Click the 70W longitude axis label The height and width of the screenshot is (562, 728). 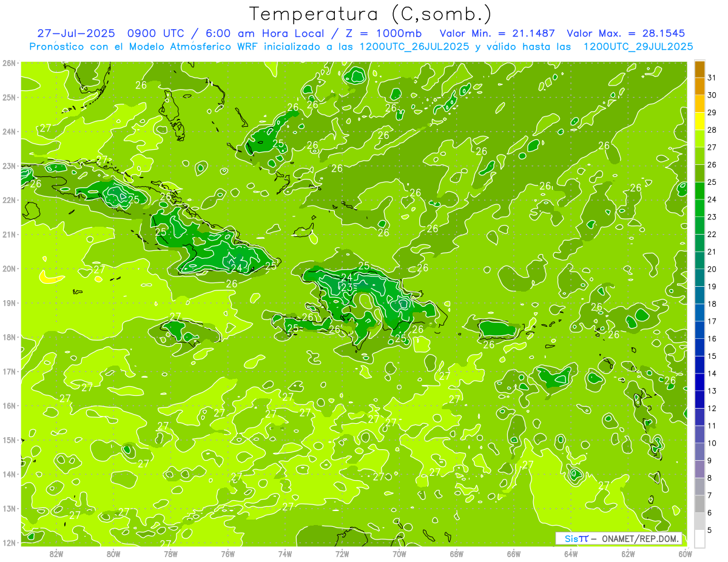pos(399,554)
